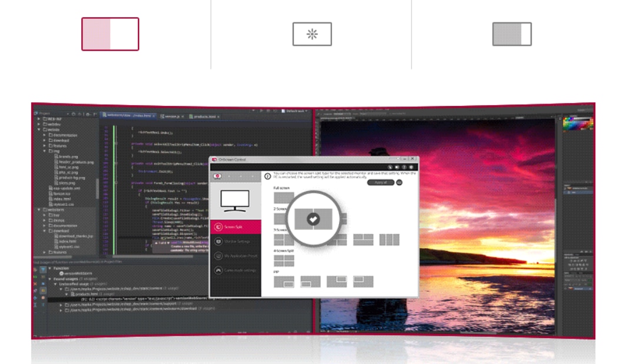
Task: Select the pink split-screen icon at top
Action: (110, 34)
